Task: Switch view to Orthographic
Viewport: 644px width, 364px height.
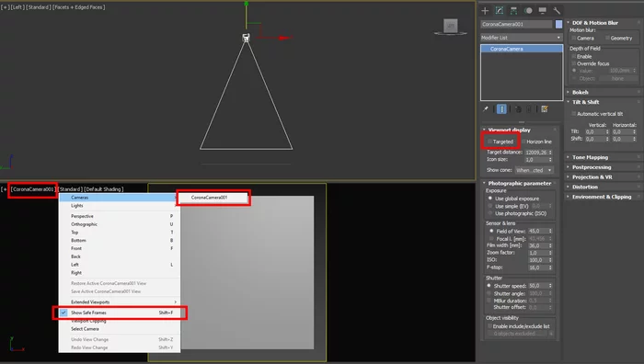Action: click(x=119, y=224)
